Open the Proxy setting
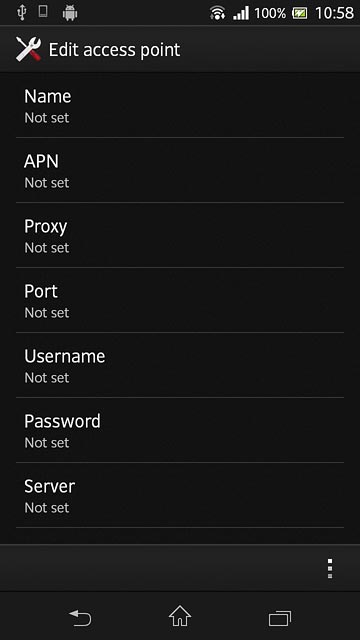Viewport: 360px width, 640px height. pyautogui.click(x=180, y=235)
